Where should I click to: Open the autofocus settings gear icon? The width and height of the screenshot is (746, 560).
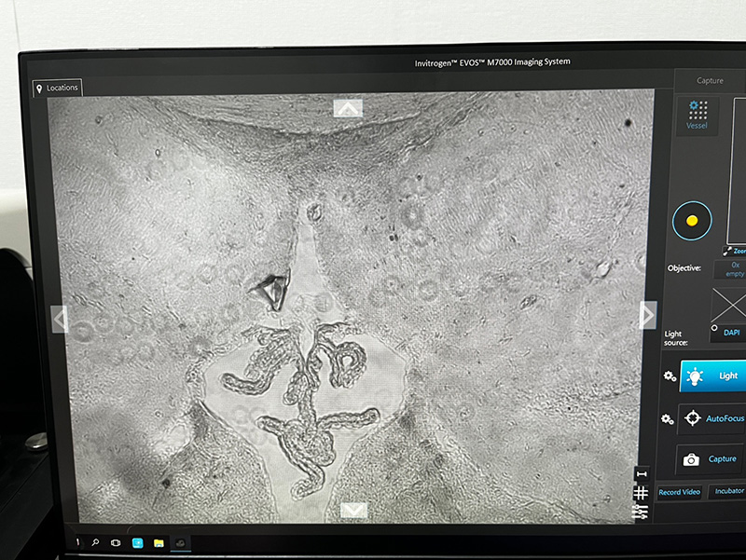668,419
